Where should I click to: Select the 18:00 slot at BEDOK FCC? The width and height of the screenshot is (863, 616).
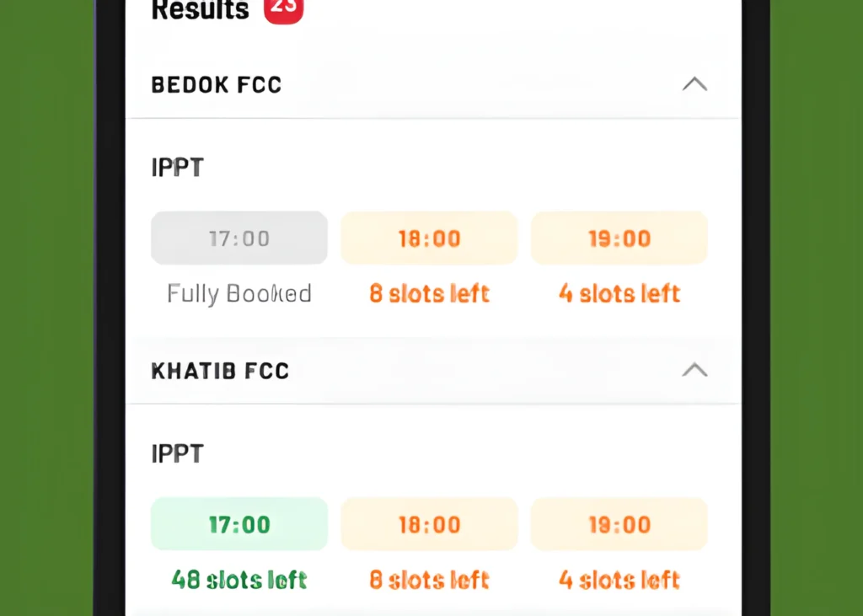click(x=428, y=238)
